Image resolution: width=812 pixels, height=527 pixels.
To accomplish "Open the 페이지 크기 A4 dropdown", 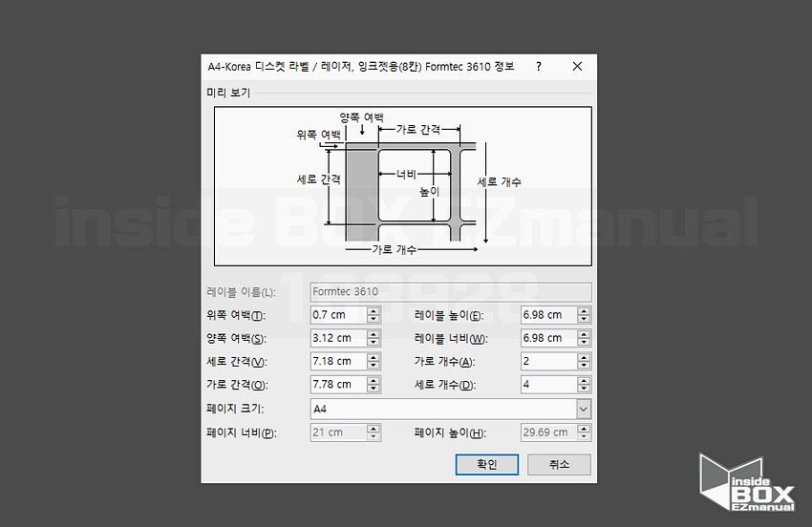I will coord(583,409).
